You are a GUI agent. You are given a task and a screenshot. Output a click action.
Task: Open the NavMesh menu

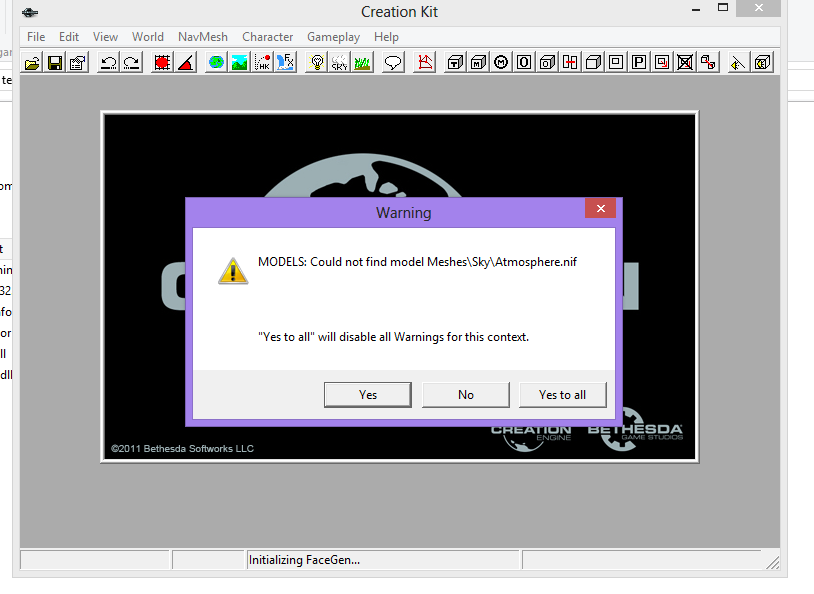(x=203, y=37)
